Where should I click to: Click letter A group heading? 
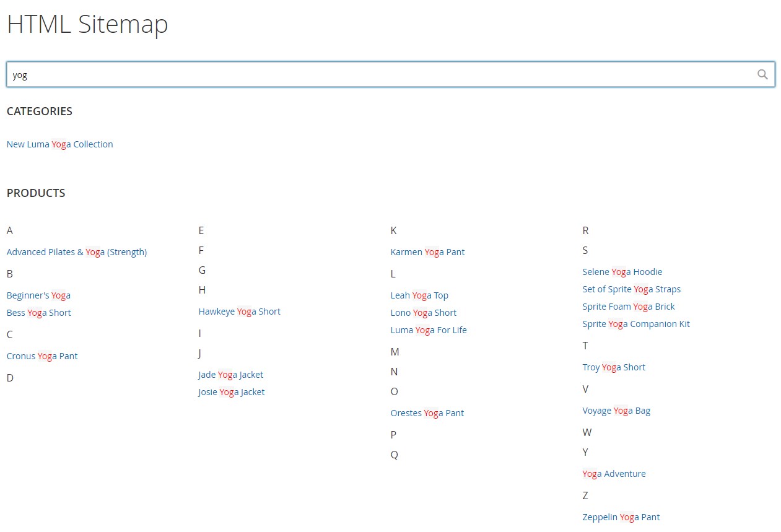[10, 230]
